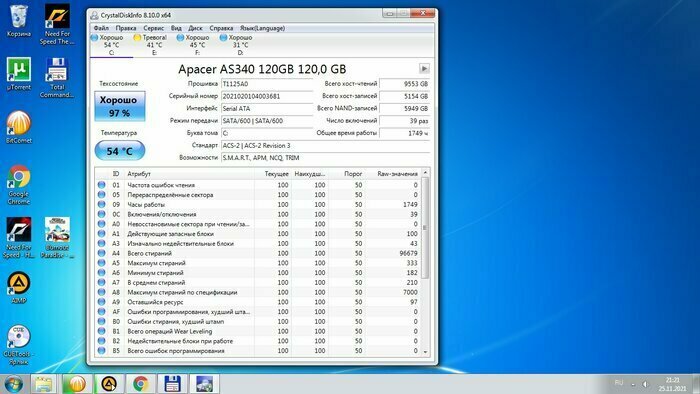Open File Explorer on the taskbar
Screen dimensions: 700x394
click(x=43, y=384)
